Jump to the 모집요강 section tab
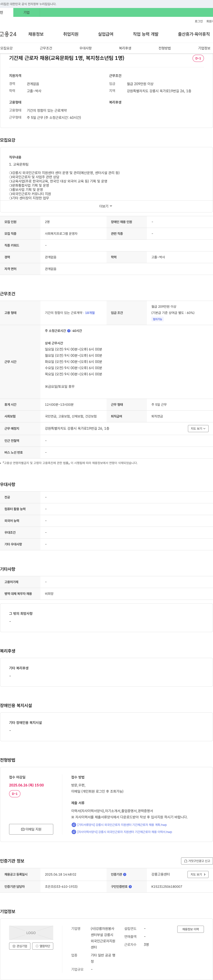Image resolution: width=213 pixels, height=980 pixels. pyautogui.click(x=6, y=48)
